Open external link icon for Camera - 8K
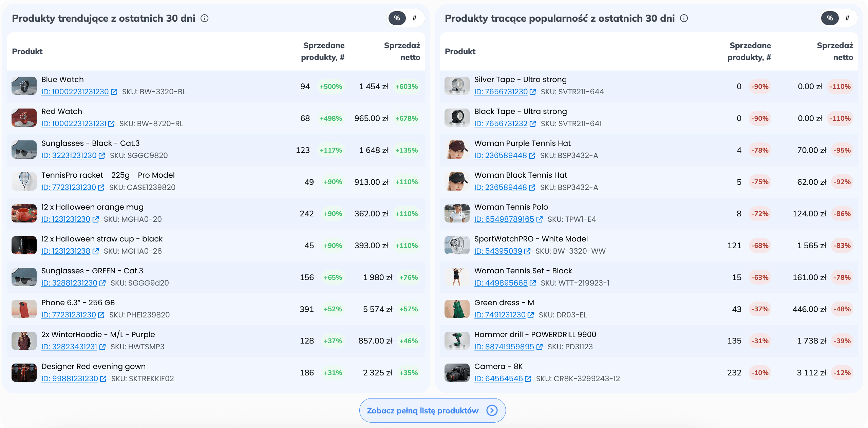 tap(528, 379)
